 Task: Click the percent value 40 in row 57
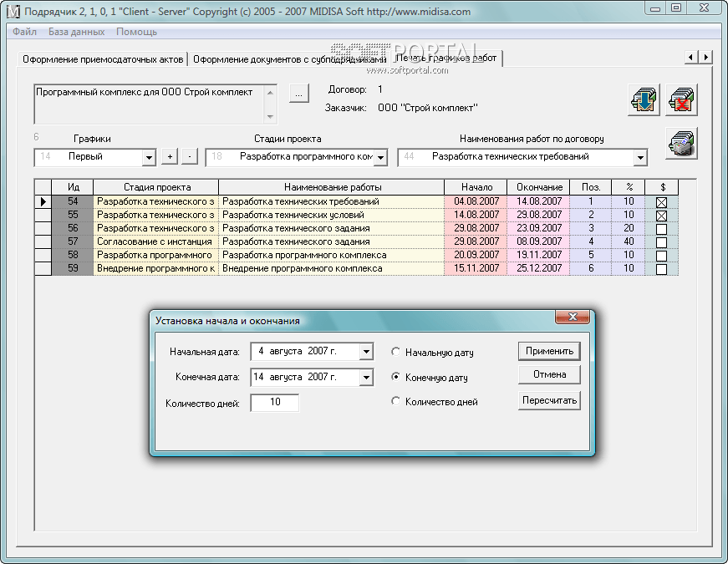pos(629,241)
